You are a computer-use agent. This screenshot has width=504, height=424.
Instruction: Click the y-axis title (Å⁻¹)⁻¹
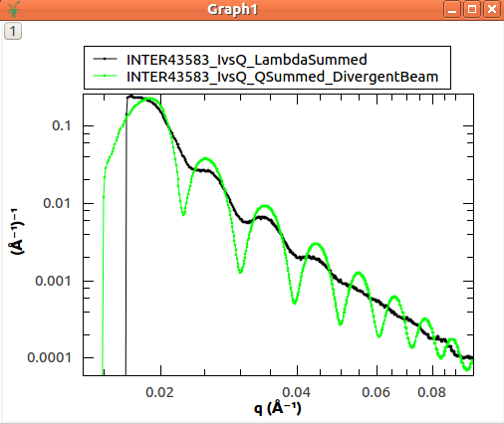[17, 232]
